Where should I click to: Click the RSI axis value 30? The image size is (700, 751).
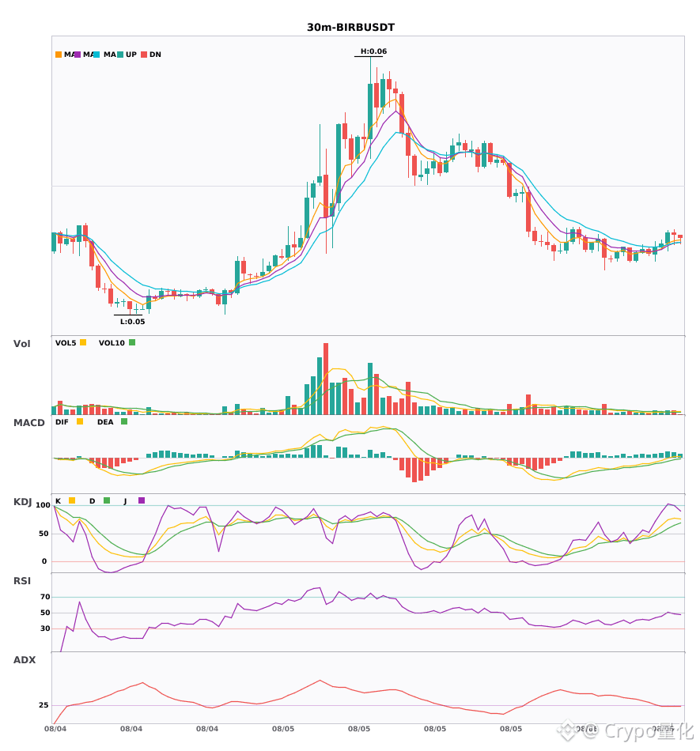click(x=45, y=628)
